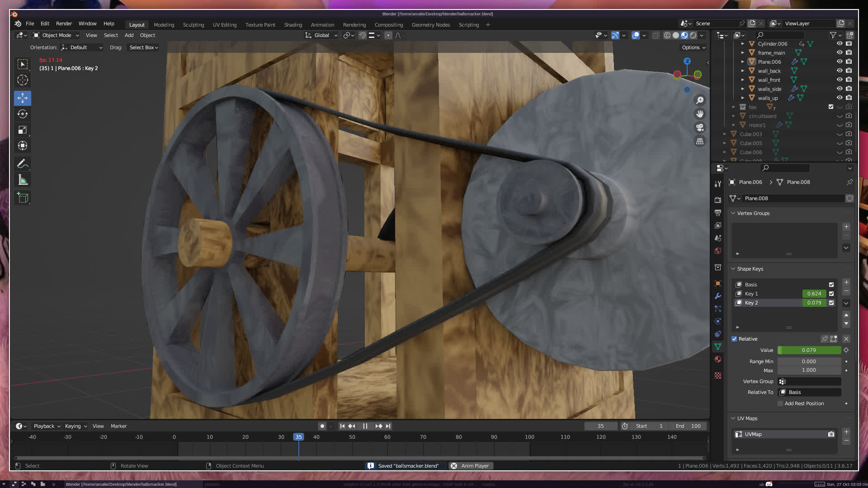Open the Render menu
Image resolution: width=868 pixels, height=488 pixels.
coord(64,23)
